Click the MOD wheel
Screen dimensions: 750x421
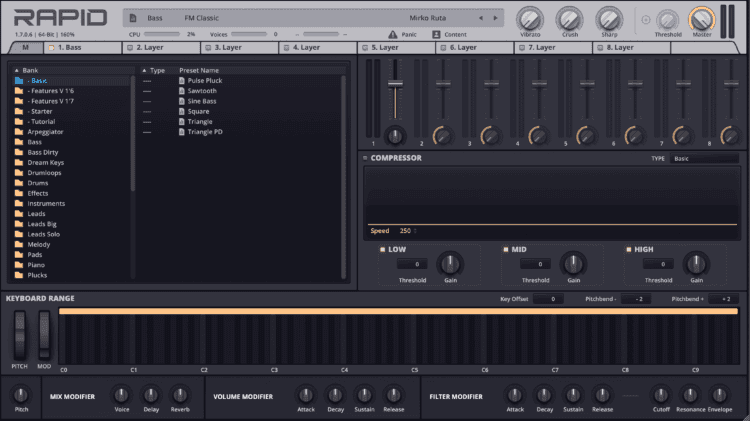[44, 335]
